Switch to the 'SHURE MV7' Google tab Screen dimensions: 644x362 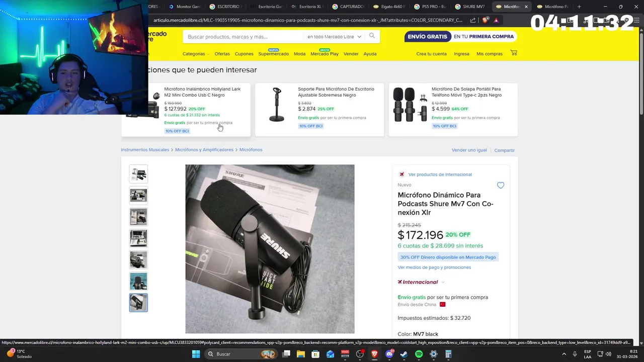(471, 7)
